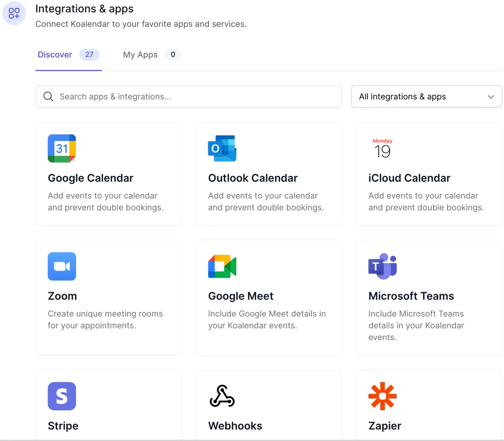This screenshot has width=504, height=441.
Task: Click the search magnifier icon
Action: click(x=48, y=96)
